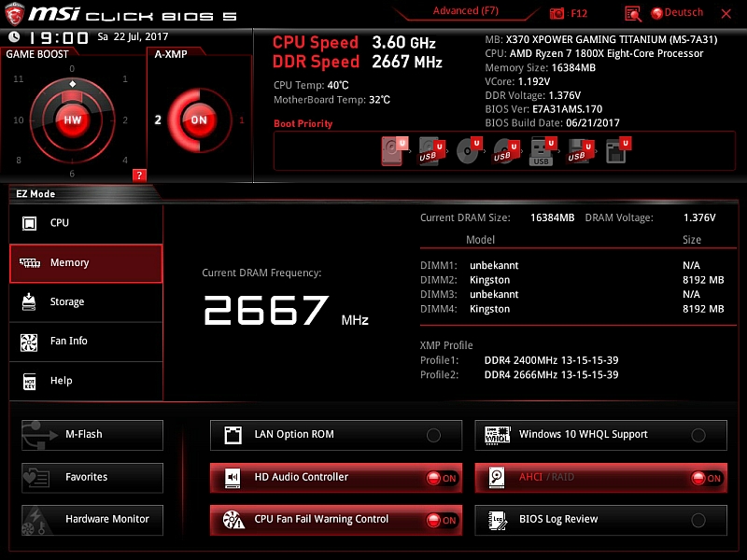
Task: Turn off the A-XMP ON button
Action: [x=199, y=120]
